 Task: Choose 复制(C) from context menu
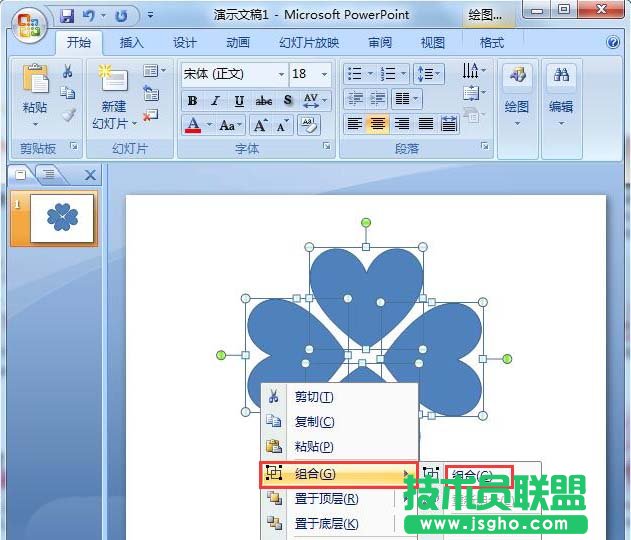tap(339, 422)
